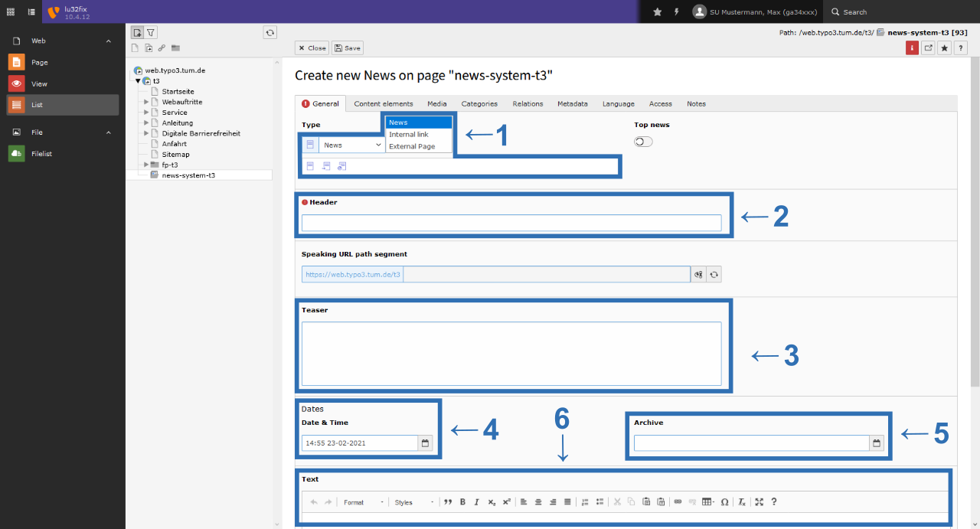Open the View module
980x529 pixels.
point(63,83)
